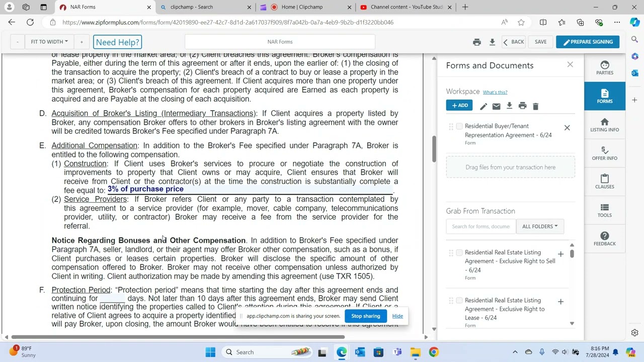Open the All Folders dropdown
The image size is (644, 362).
(539, 226)
